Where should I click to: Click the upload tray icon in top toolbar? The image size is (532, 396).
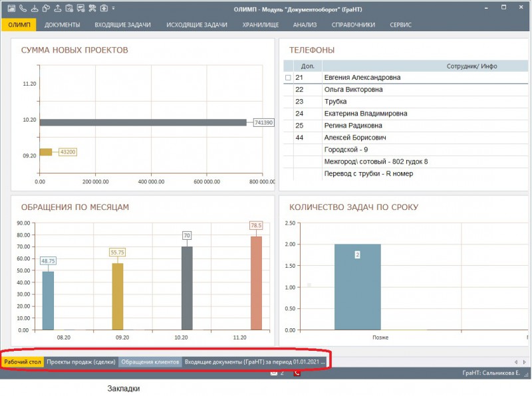click(57, 9)
